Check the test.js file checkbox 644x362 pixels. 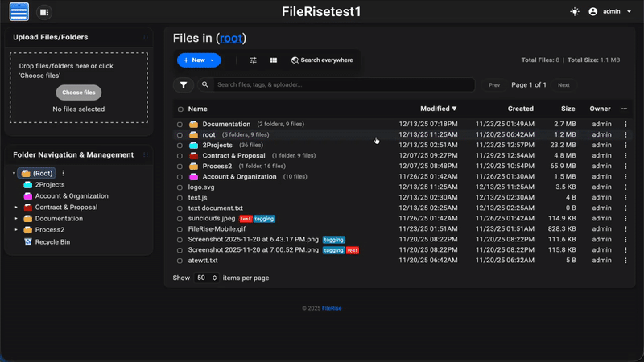[180, 198]
